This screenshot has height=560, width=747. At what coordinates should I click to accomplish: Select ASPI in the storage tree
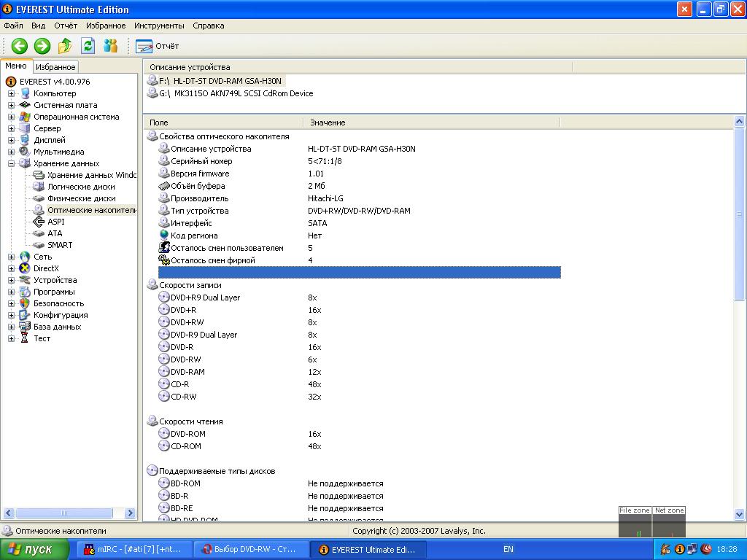pyautogui.click(x=55, y=222)
